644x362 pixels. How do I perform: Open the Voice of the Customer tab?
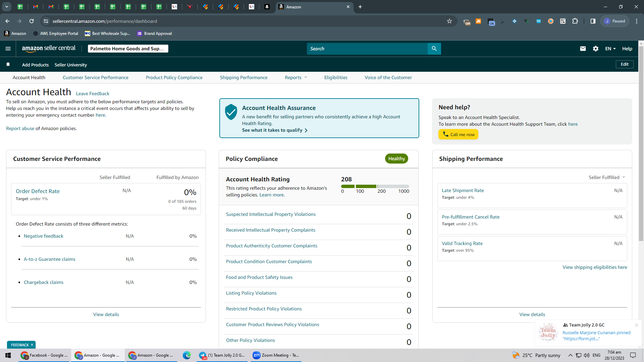[388, 77]
